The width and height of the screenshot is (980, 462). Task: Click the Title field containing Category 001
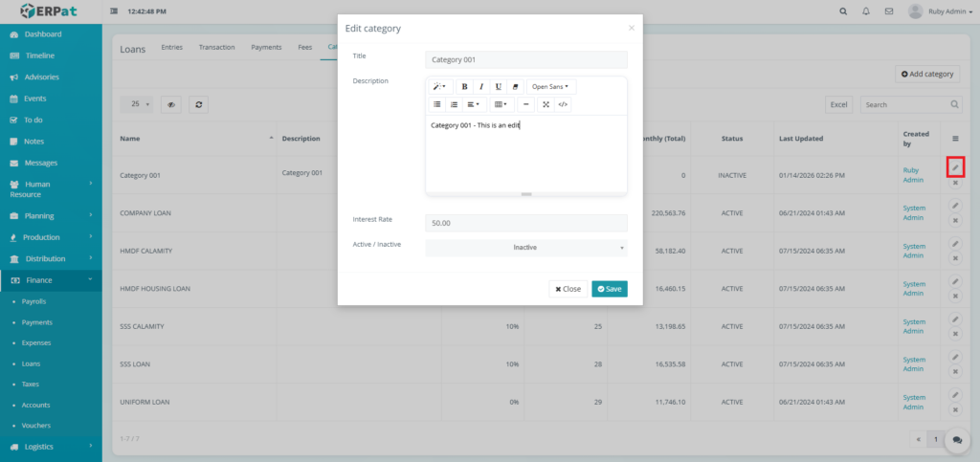[x=525, y=59]
